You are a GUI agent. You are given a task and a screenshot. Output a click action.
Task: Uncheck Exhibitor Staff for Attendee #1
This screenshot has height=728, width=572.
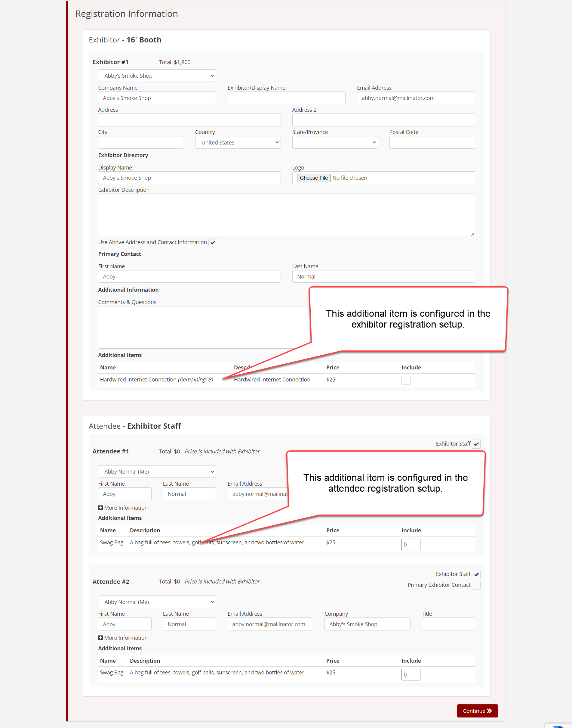[476, 444]
